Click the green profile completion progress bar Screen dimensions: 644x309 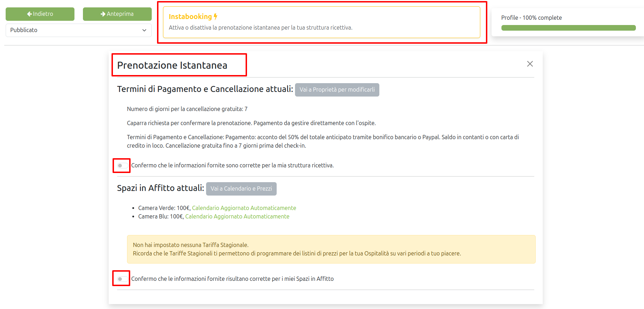click(568, 28)
